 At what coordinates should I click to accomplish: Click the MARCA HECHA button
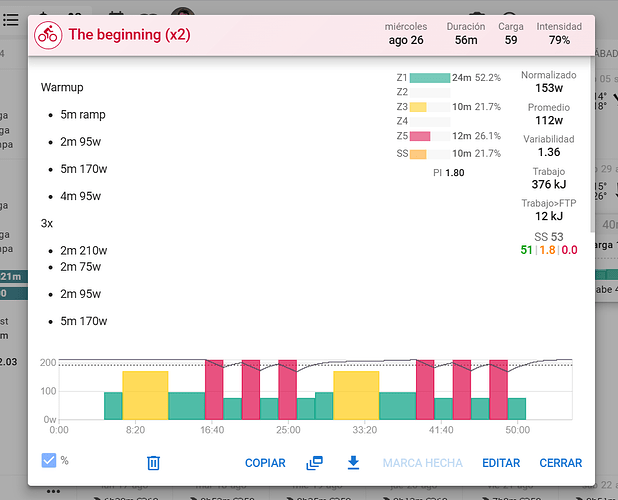(423, 463)
